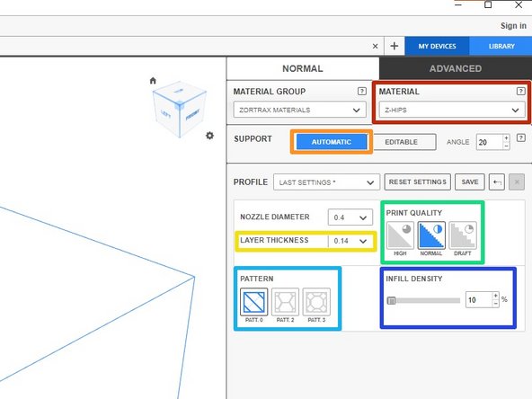Click SAVE profile button

(x=470, y=182)
